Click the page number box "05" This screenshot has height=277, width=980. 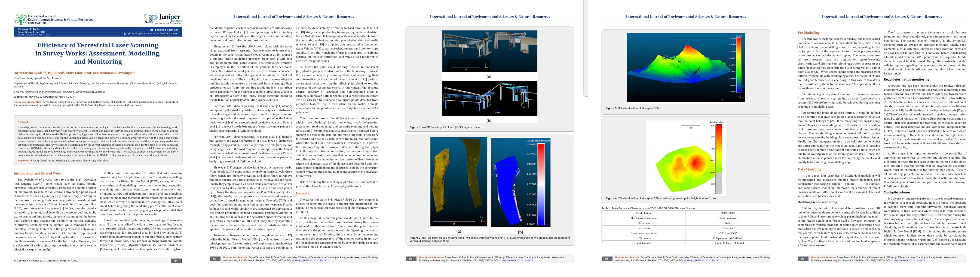pyautogui.click(x=802, y=259)
